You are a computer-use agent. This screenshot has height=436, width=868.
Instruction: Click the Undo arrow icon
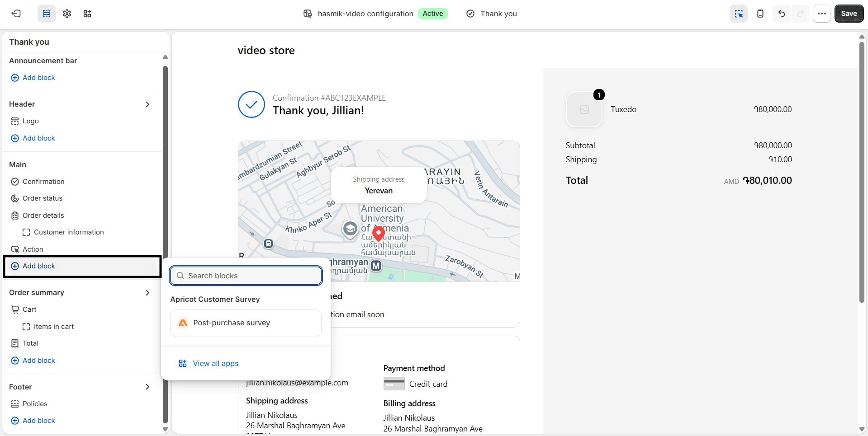[x=782, y=14]
